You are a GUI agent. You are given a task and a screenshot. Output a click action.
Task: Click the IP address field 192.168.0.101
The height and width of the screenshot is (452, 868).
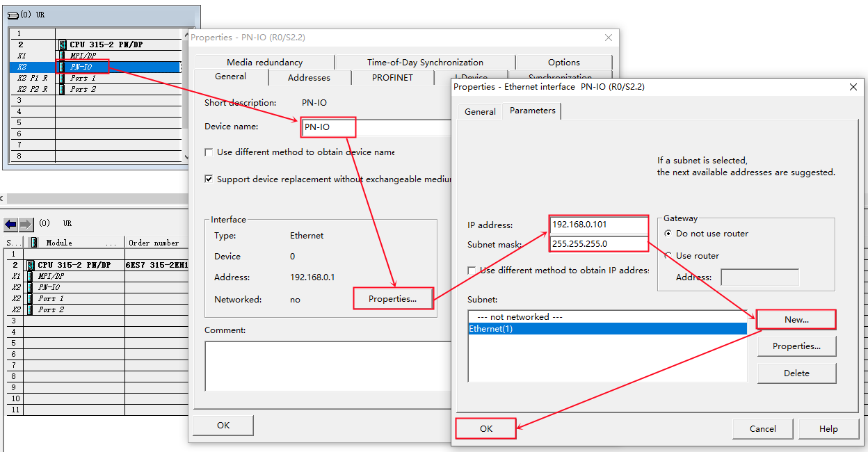tap(598, 225)
